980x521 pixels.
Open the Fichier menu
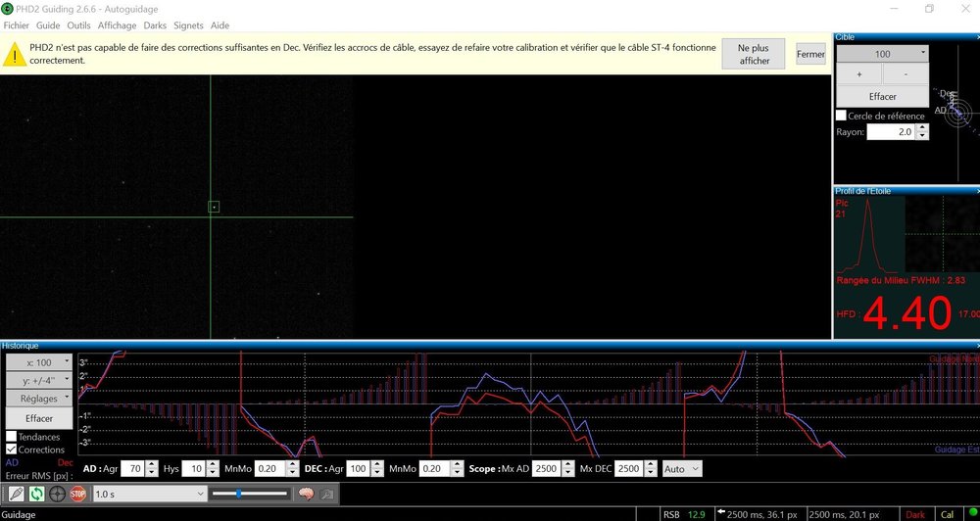coord(17,25)
